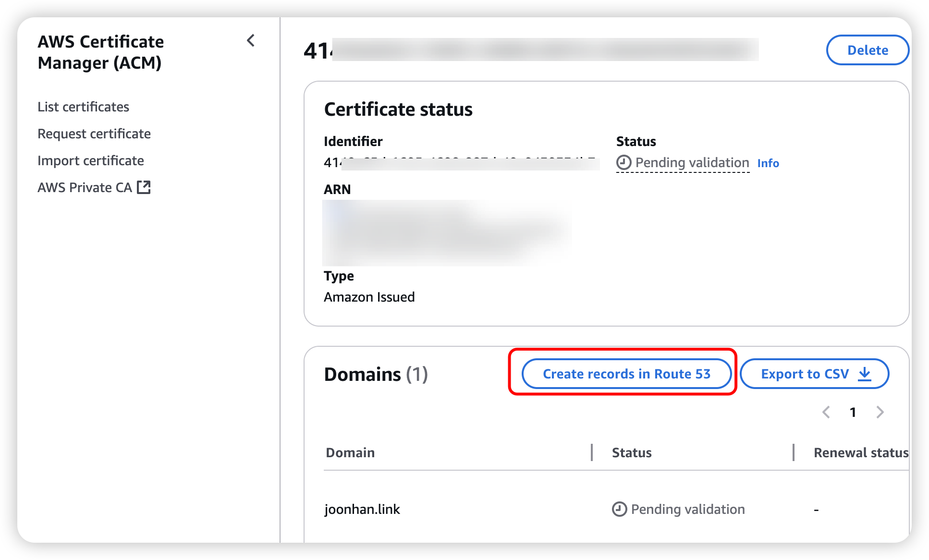Open the Info link beside status

(x=768, y=163)
